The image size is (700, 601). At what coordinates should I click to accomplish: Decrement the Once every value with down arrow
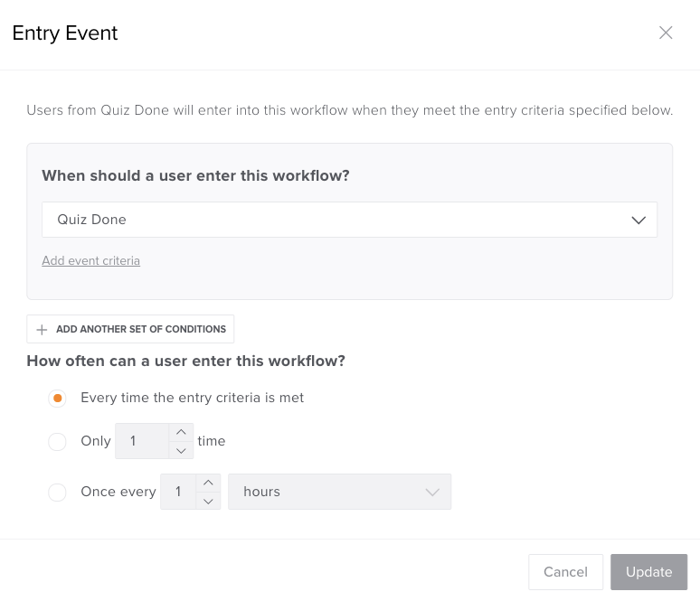(x=208, y=501)
